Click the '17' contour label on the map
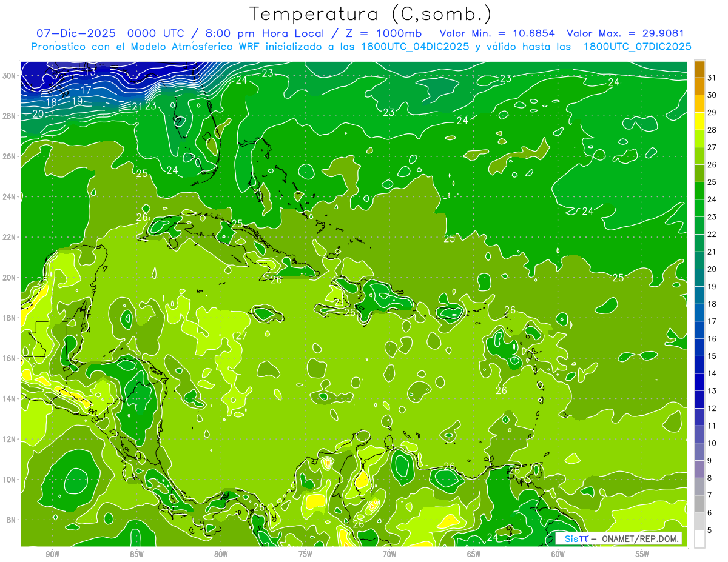The height and width of the screenshot is (562, 728). tap(86, 90)
